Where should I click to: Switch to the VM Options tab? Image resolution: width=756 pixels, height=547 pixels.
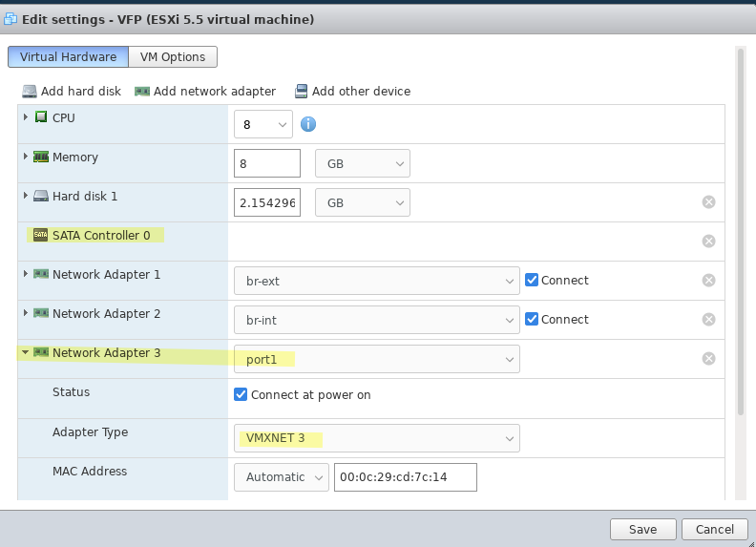pyautogui.click(x=173, y=57)
